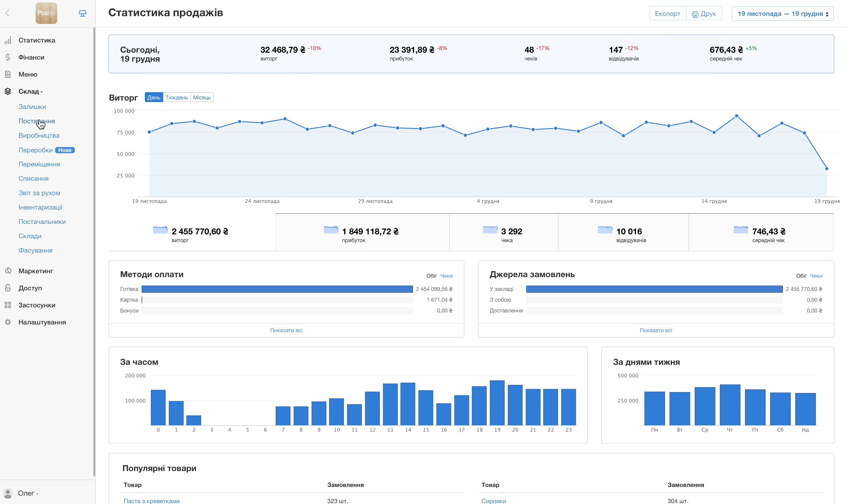Collapse the Склад sidebar section

click(x=30, y=91)
